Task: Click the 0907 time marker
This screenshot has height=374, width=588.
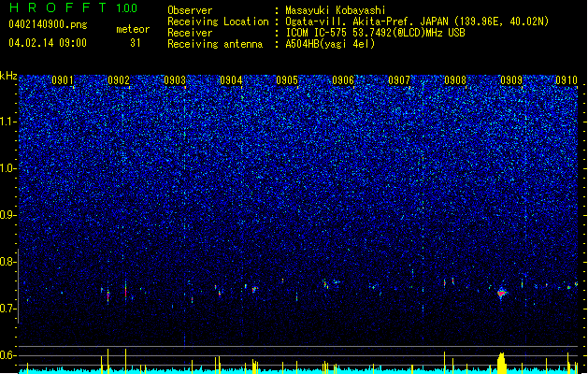Action: 399,80
